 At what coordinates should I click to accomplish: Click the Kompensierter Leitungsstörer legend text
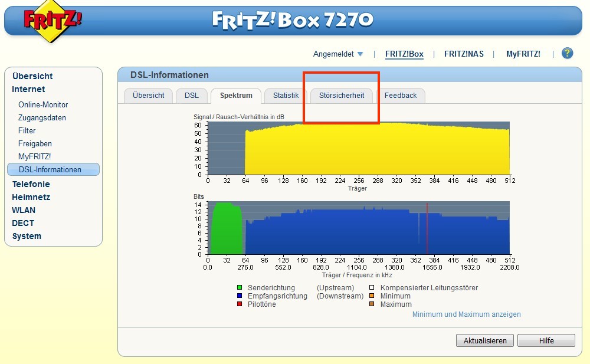(x=429, y=287)
